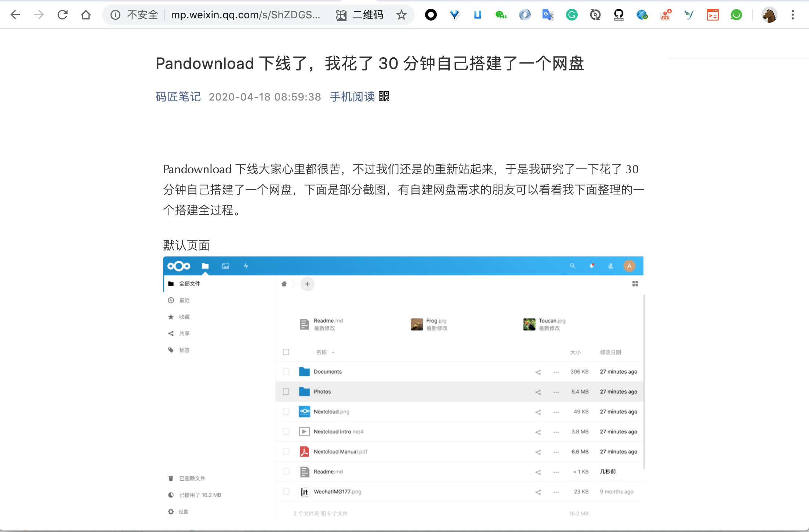Open the Activity lightning icon in Nextcloud header
The image size is (809, 532).
246,266
